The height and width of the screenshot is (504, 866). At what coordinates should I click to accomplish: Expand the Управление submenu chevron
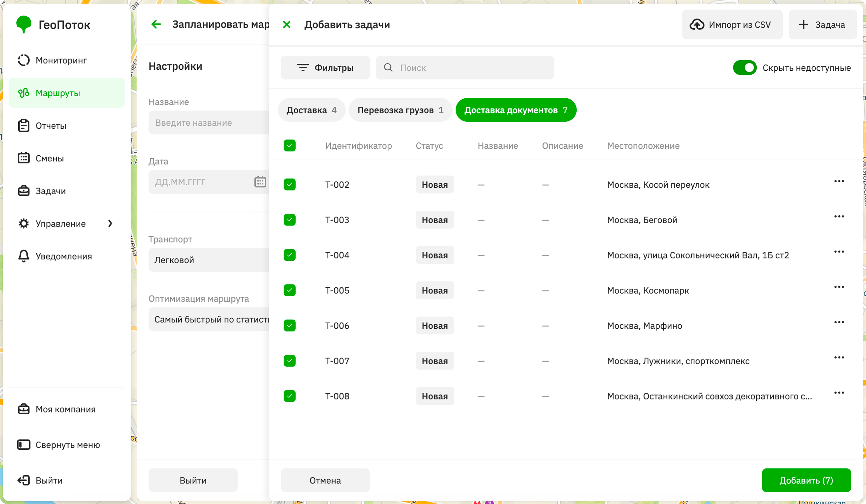110,224
